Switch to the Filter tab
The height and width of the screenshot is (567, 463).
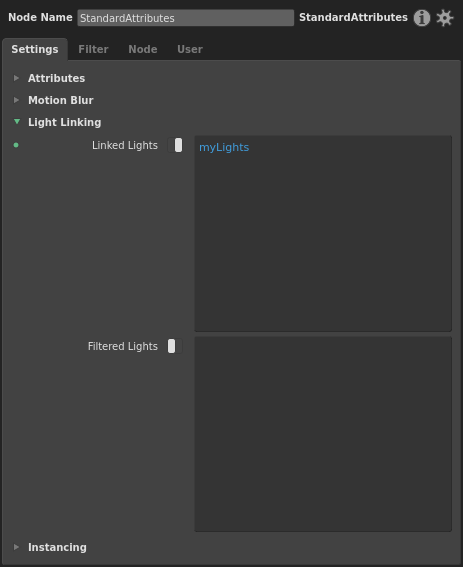[93, 49]
